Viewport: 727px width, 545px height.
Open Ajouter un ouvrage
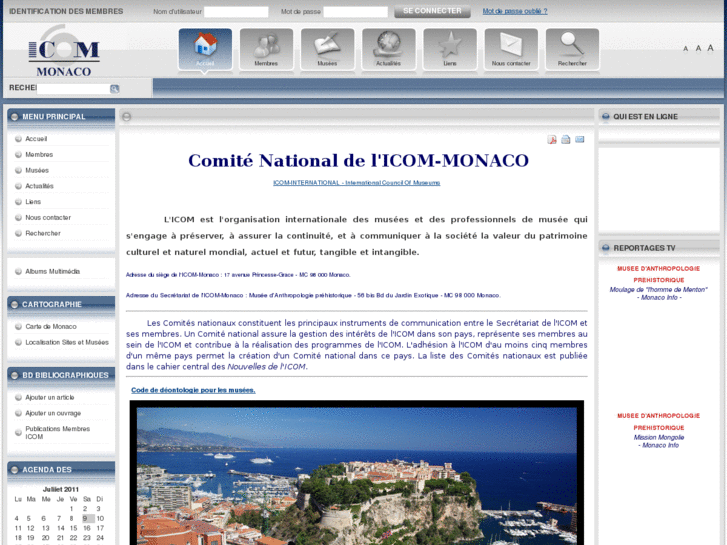tap(53, 413)
